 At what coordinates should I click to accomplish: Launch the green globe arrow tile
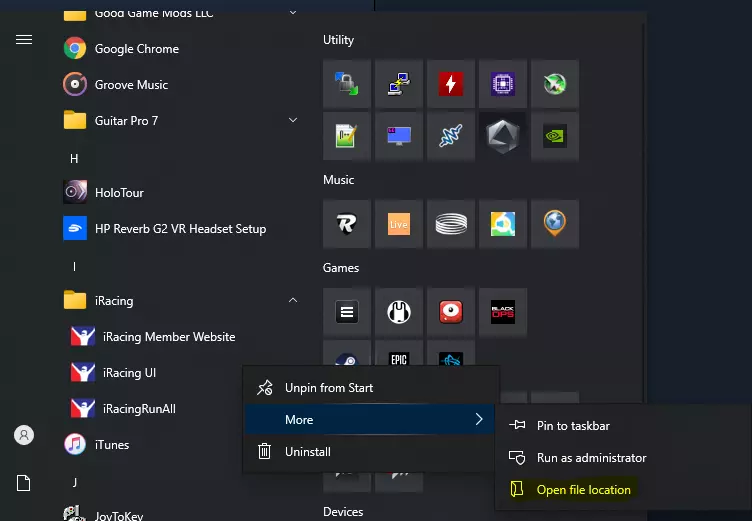[x=555, y=84]
